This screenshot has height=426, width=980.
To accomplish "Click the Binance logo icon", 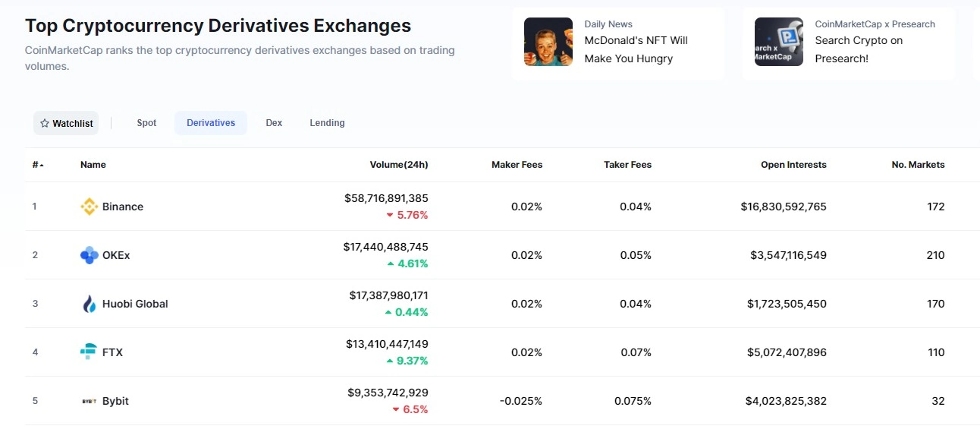I will click(x=89, y=207).
